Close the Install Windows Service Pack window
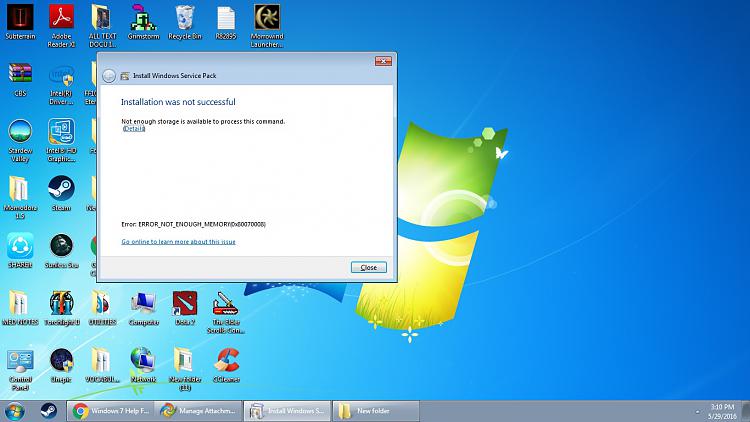The image size is (750, 422). point(383,61)
